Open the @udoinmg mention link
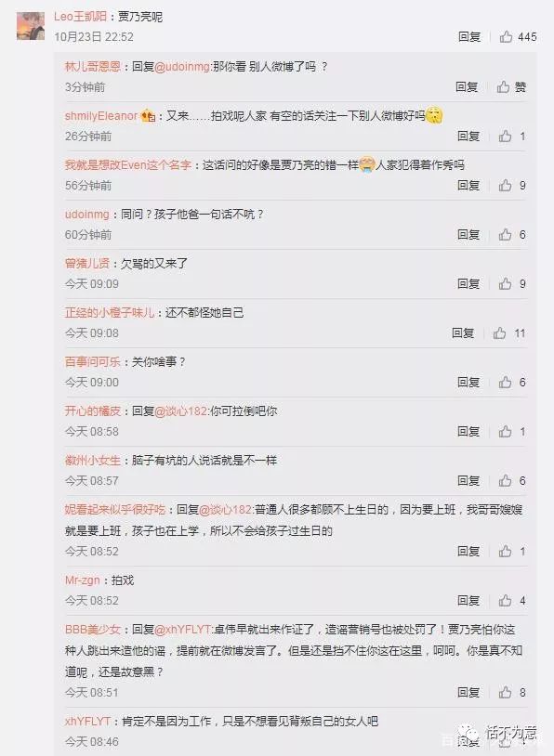This screenshot has width=554, height=756. [182, 67]
